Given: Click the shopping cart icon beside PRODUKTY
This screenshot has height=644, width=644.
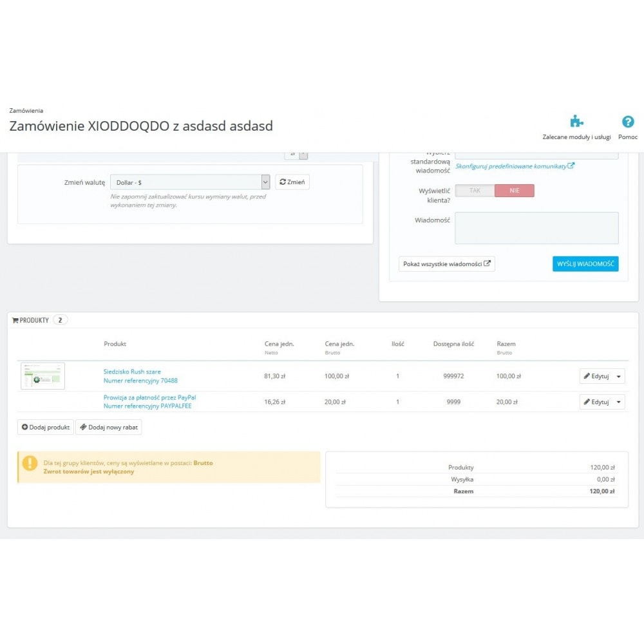Looking at the screenshot, I should point(15,320).
